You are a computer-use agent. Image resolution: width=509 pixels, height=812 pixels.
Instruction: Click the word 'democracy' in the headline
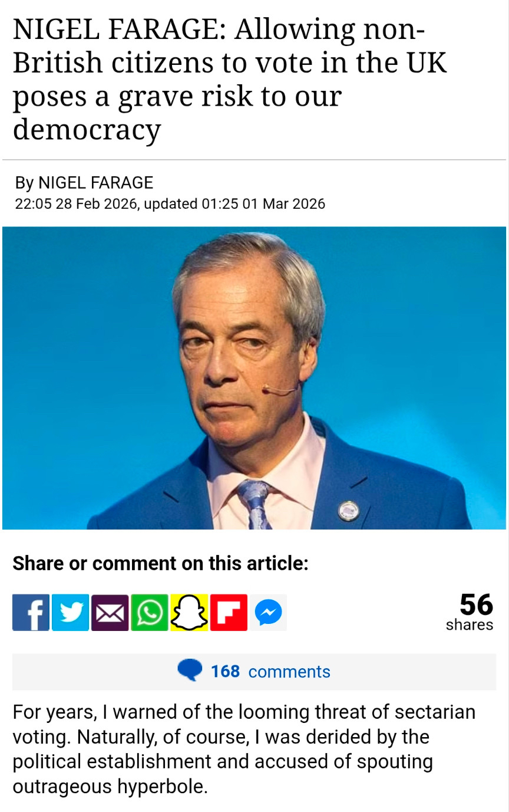(87, 129)
